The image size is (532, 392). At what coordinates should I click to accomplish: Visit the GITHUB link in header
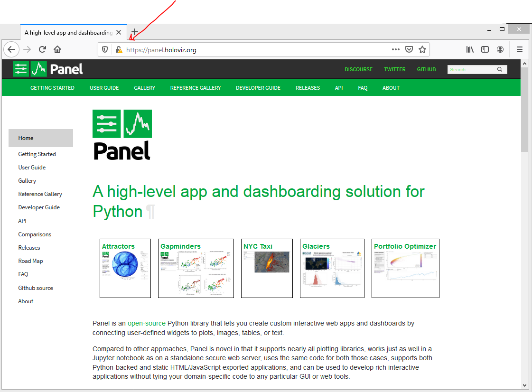tap(426, 69)
